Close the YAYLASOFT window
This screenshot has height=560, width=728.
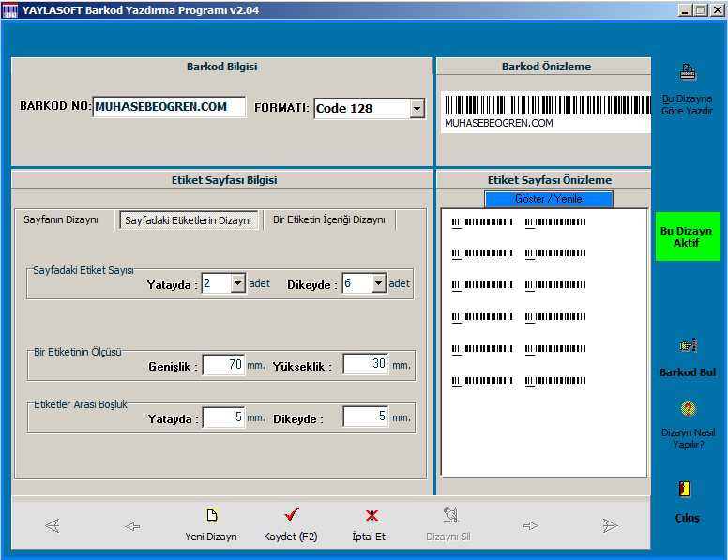[718, 10]
